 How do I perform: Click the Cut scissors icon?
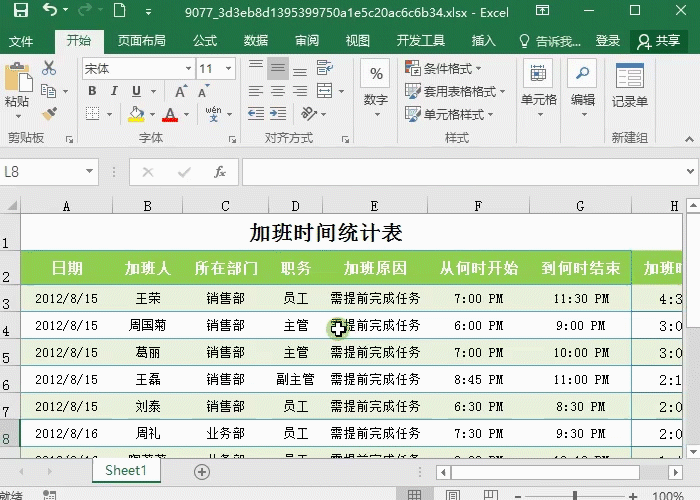[x=49, y=68]
